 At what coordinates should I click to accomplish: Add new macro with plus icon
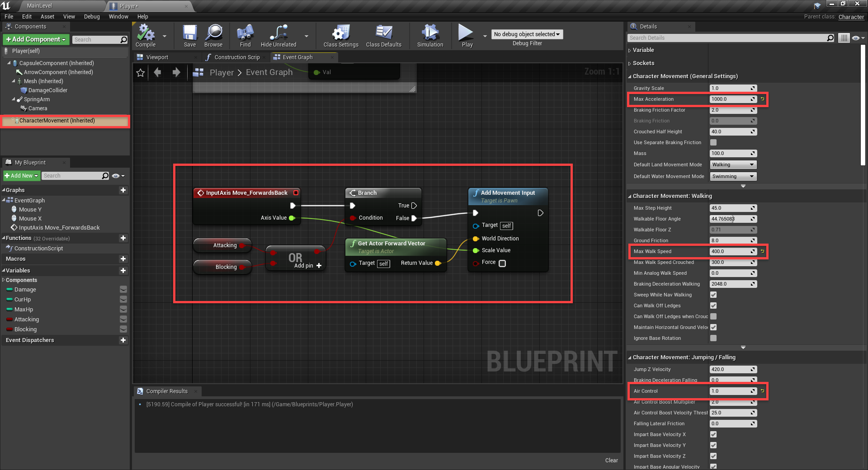[x=123, y=259]
